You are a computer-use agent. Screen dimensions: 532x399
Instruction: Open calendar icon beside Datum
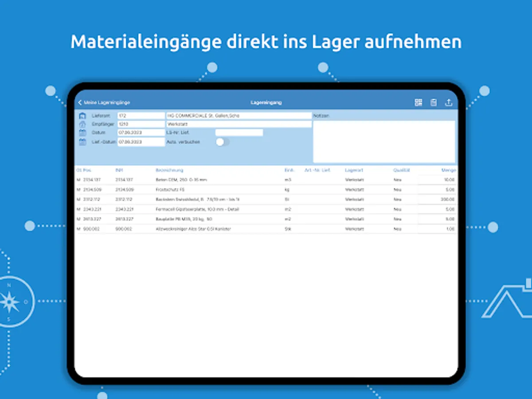click(x=82, y=133)
